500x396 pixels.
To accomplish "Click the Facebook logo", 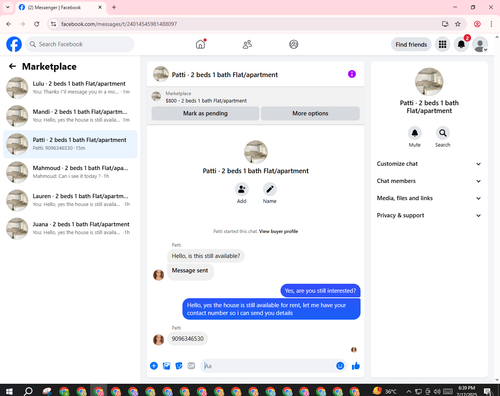I will tap(14, 44).
